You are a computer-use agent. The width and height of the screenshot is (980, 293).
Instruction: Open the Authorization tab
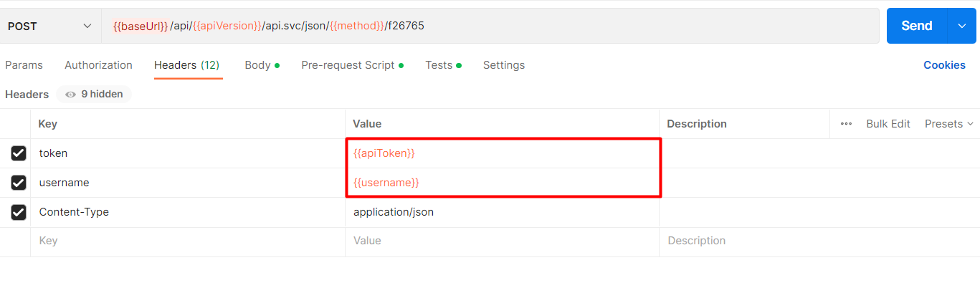[x=98, y=65]
